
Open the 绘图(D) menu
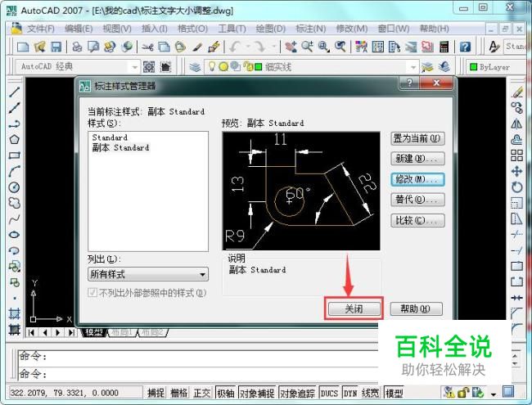pos(270,29)
